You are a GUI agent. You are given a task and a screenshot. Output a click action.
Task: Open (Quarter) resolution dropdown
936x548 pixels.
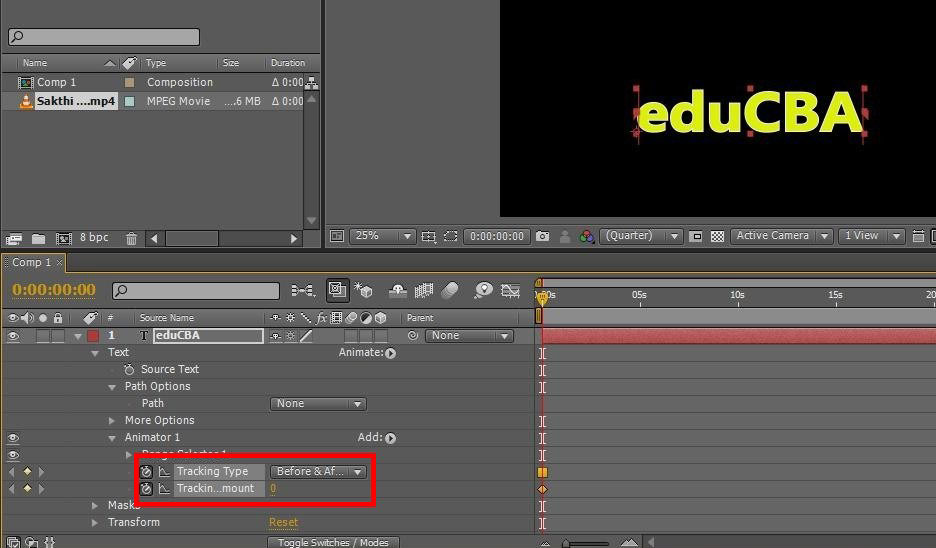click(x=640, y=236)
